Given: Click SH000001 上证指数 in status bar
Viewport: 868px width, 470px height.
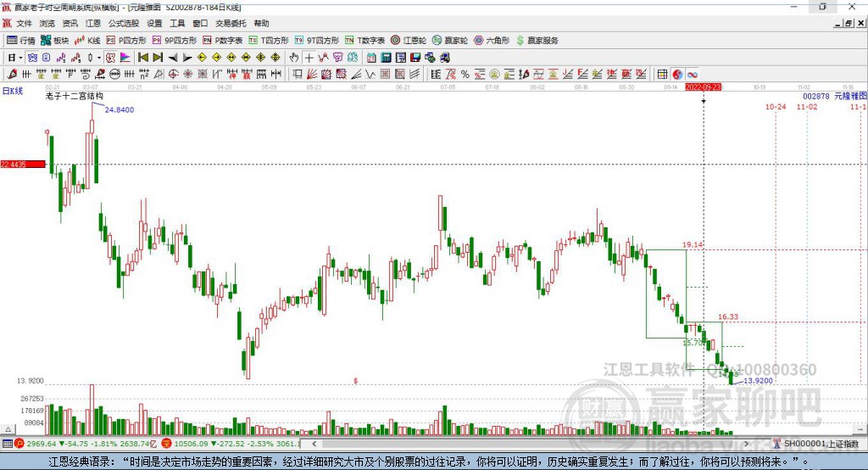Looking at the screenshot, I should (x=821, y=444).
